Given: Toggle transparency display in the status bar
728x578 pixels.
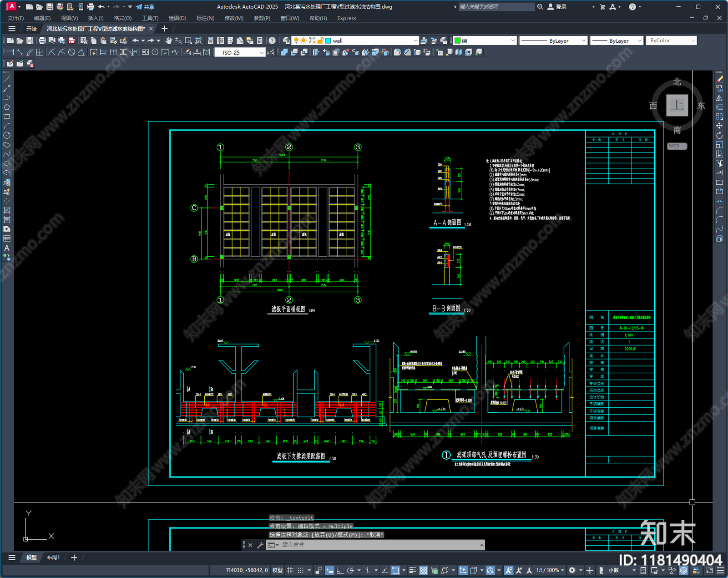Looking at the screenshot, I should [x=423, y=570].
